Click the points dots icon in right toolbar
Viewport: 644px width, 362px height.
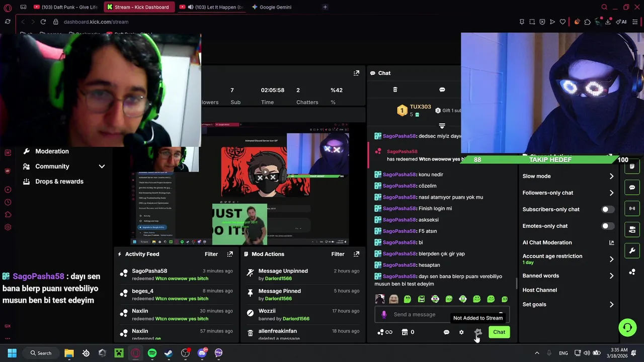(632, 272)
